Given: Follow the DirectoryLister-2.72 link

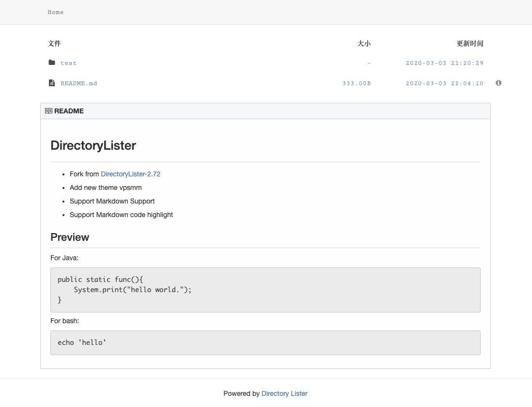Looking at the screenshot, I should pyautogui.click(x=131, y=174).
